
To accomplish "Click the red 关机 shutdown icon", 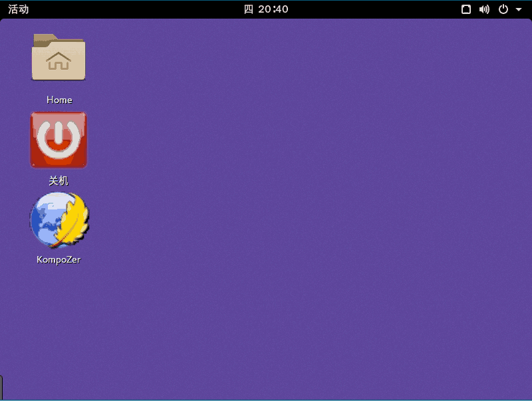I will tap(59, 140).
